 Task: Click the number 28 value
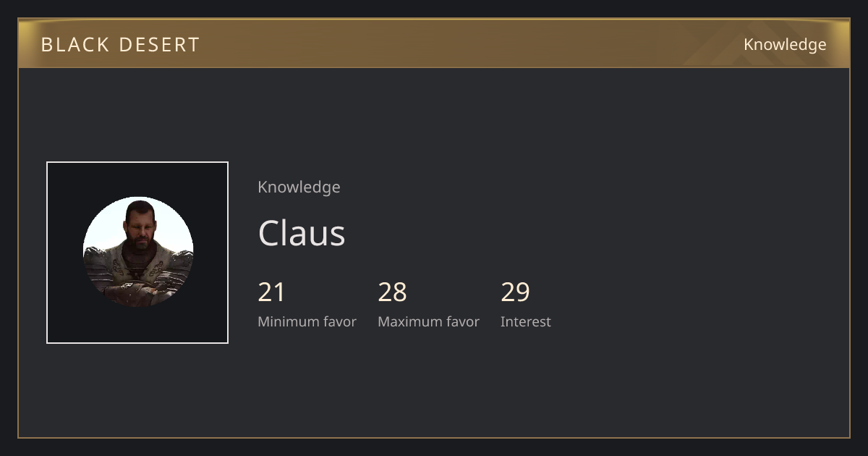click(x=392, y=292)
